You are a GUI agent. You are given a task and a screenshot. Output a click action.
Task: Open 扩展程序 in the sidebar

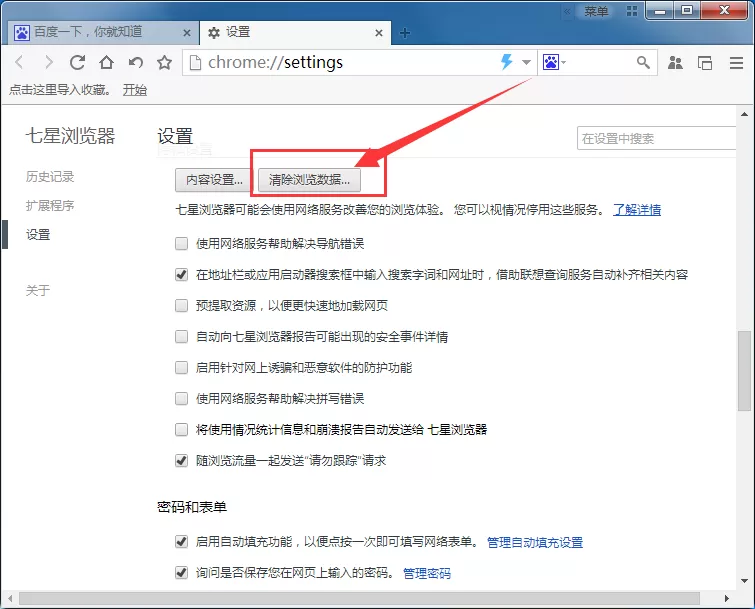[50, 206]
